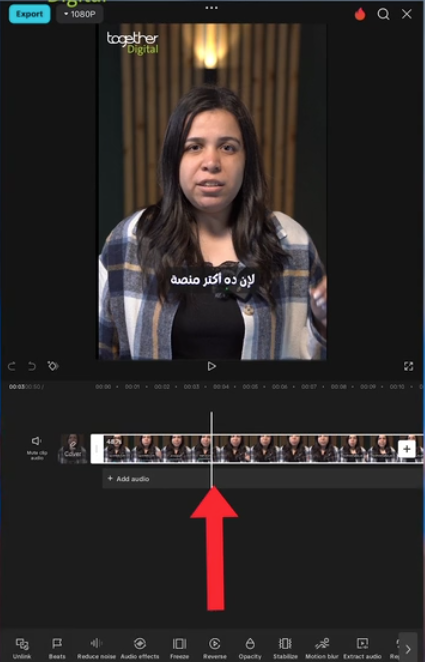Reverse the selected clip
Viewport: 425px width, 662px height.
(x=214, y=648)
